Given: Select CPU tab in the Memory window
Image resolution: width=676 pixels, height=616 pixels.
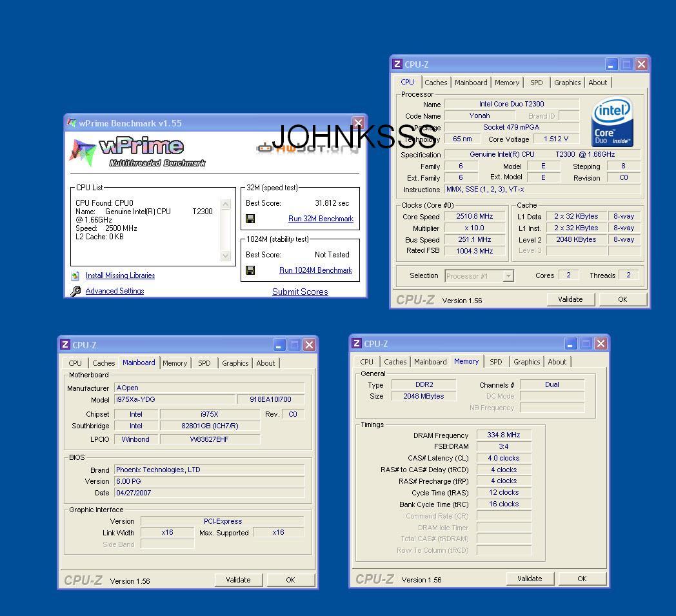Looking at the screenshot, I should 366,362.
